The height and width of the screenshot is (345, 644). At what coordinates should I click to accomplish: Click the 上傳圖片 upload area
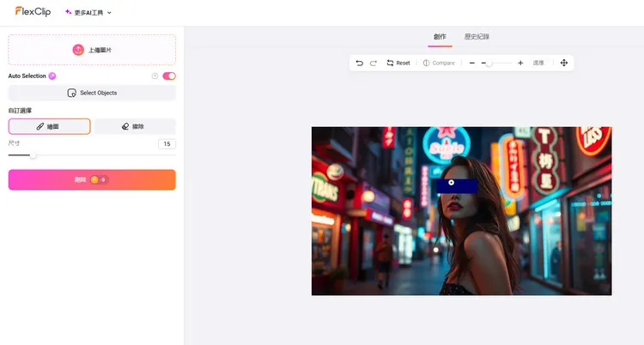(x=92, y=50)
